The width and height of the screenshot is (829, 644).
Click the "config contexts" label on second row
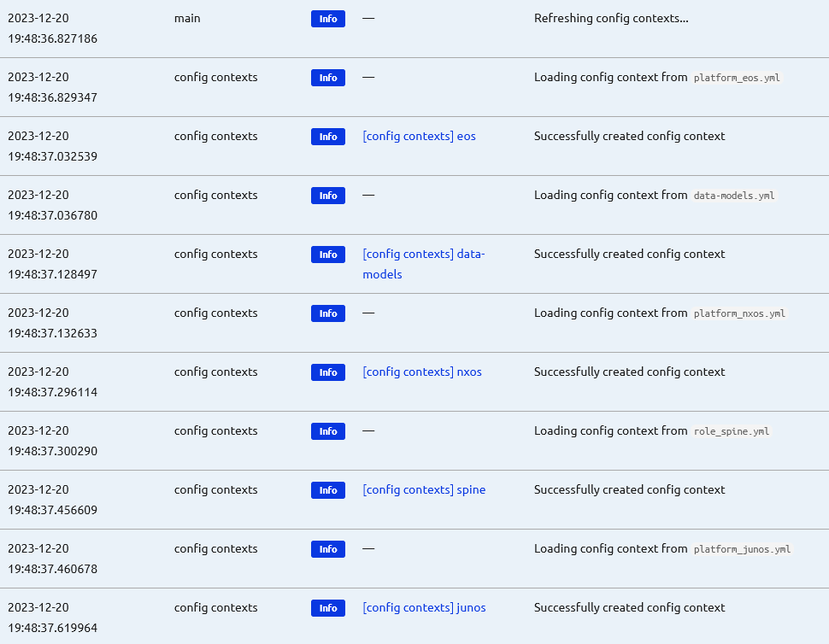(x=215, y=77)
